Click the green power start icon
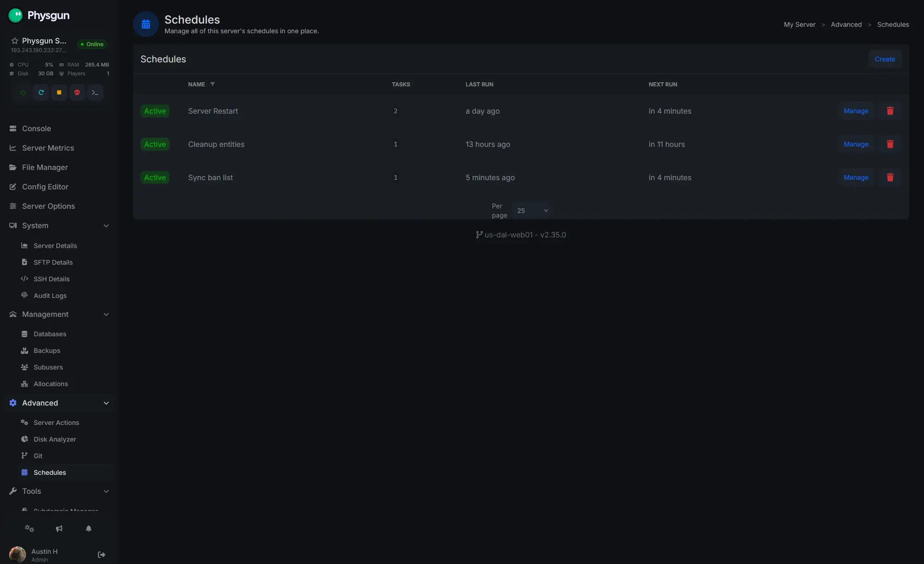The width and height of the screenshot is (924, 564). [23, 92]
